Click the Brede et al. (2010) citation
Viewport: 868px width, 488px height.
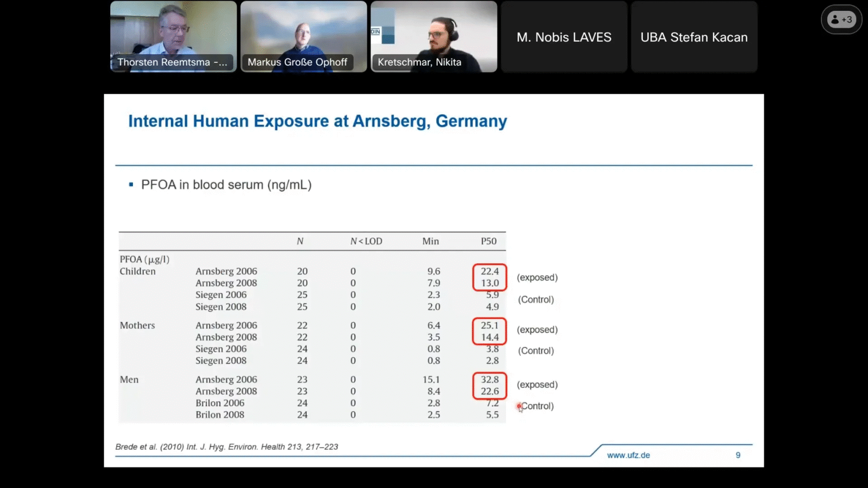click(x=226, y=447)
